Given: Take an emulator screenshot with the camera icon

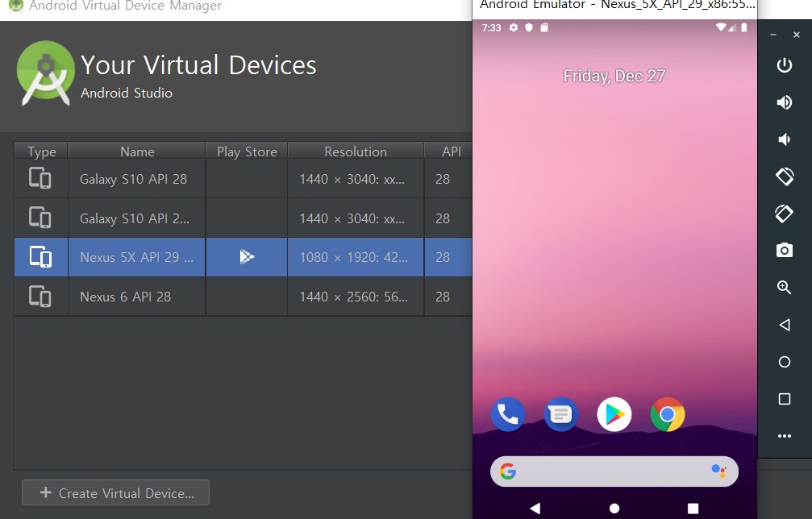Looking at the screenshot, I should [x=784, y=251].
